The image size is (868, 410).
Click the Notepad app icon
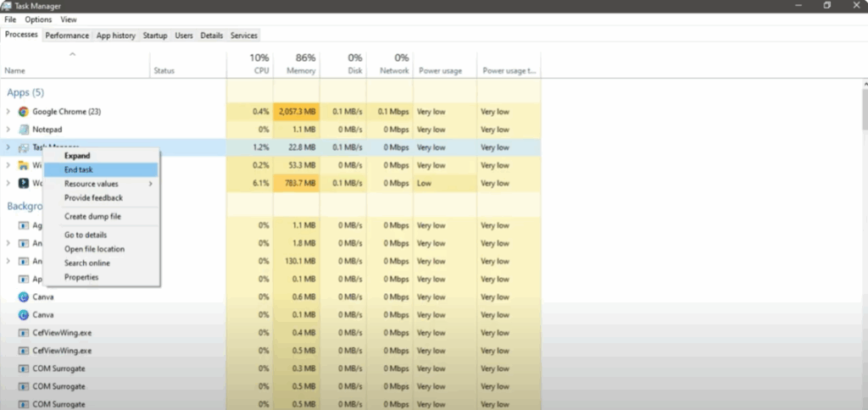click(23, 130)
